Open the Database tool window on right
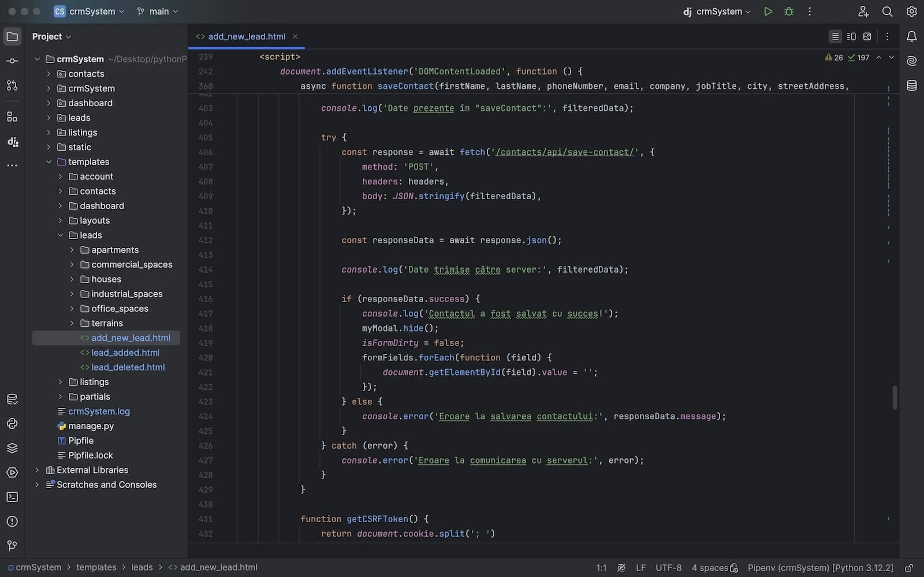The image size is (924, 577). (x=911, y=85)
